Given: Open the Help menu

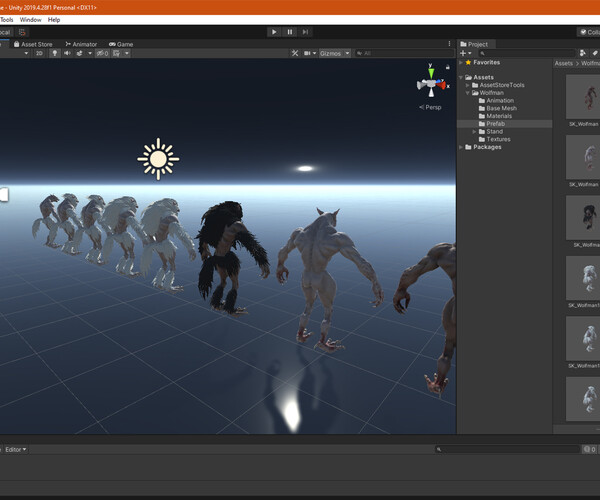Looking at the screenshot, I should coord(54,20).
